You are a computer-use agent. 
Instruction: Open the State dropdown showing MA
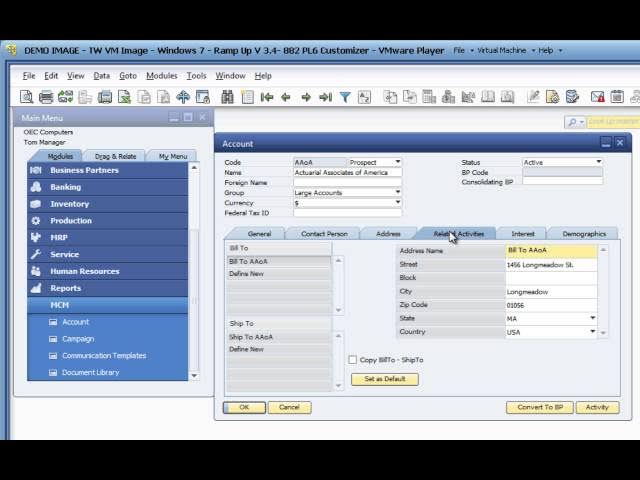[592, 318]
